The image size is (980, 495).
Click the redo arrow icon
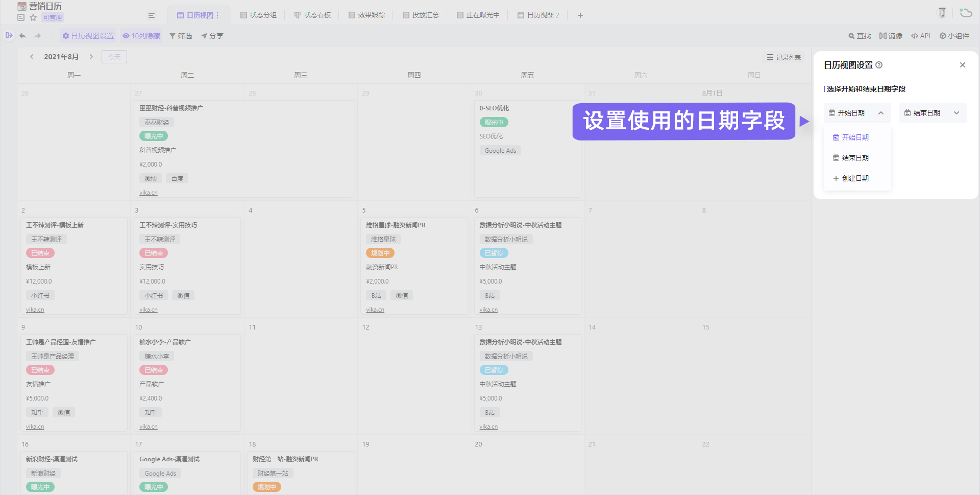38,36
